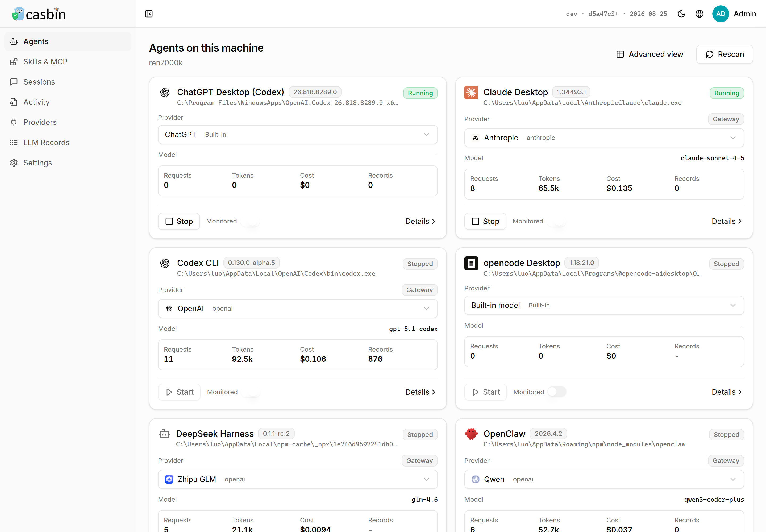Viewport: 766px width, 532px height.
Task: Click version badge '0.1.1-rc.2'
Action: point(276,433)
